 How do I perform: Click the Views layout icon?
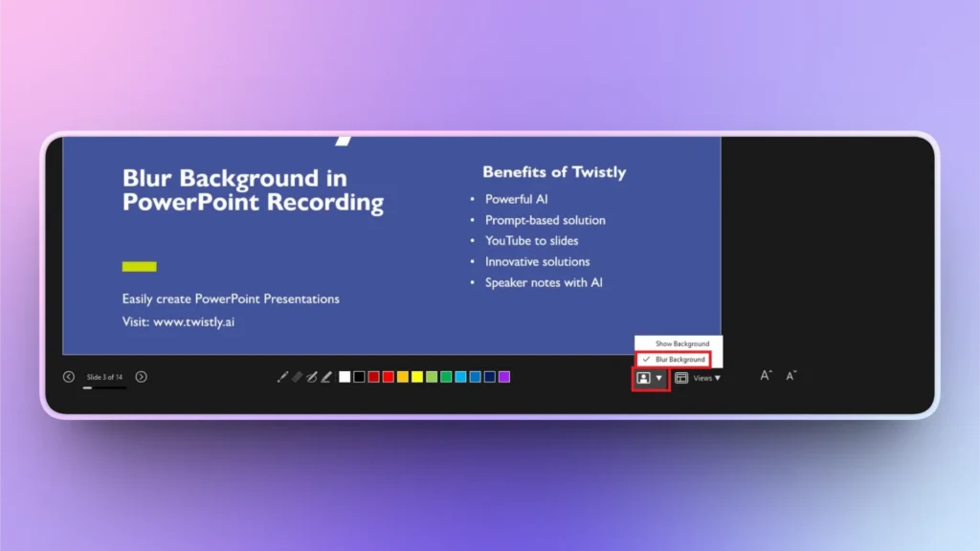681,377
